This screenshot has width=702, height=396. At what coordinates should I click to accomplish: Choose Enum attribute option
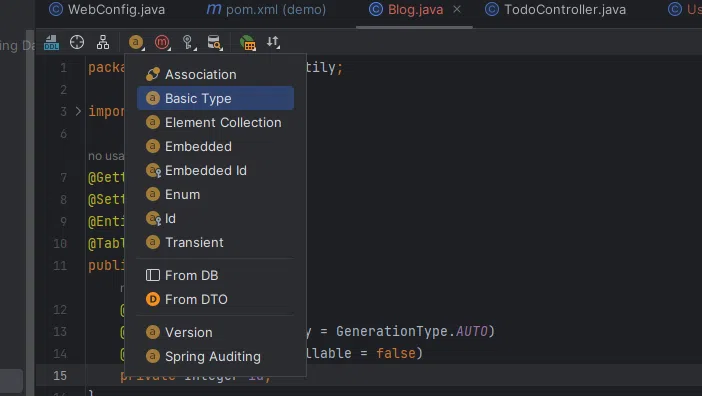pos(215,194)
